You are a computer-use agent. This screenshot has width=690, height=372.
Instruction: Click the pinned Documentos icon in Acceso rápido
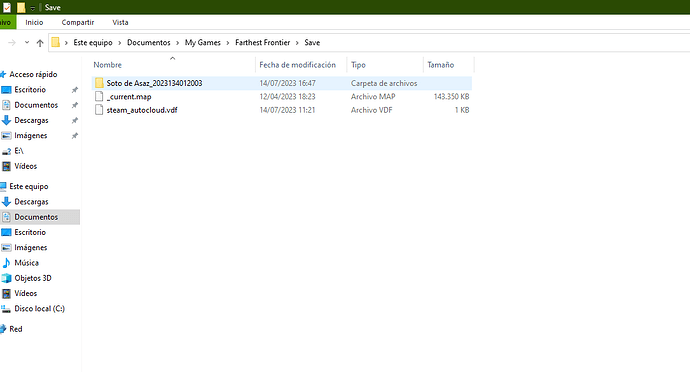[6, 105]
